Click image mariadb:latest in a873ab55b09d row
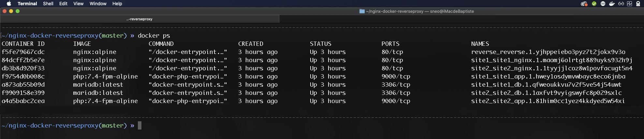 98,85
